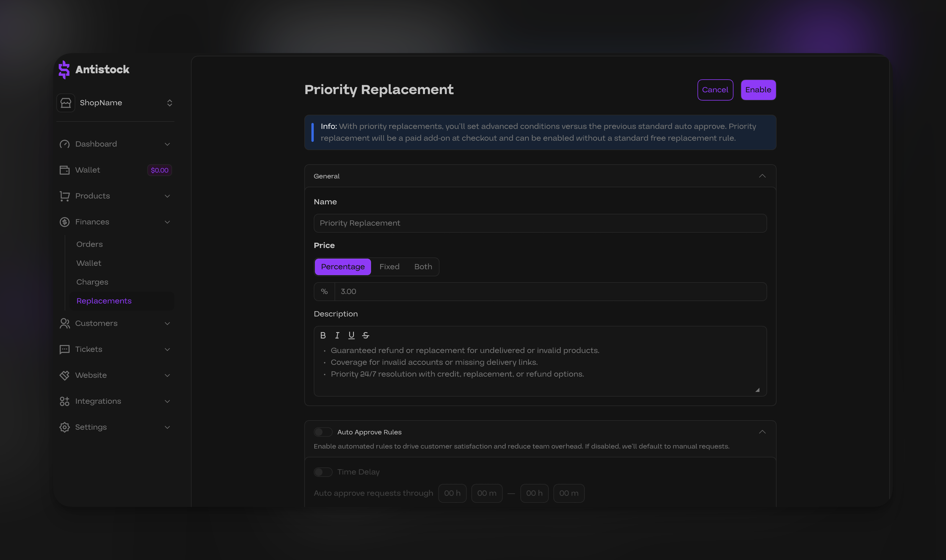Open the Dashboard section icon
Screen dimensions: 946x560
tap(64, 144)
